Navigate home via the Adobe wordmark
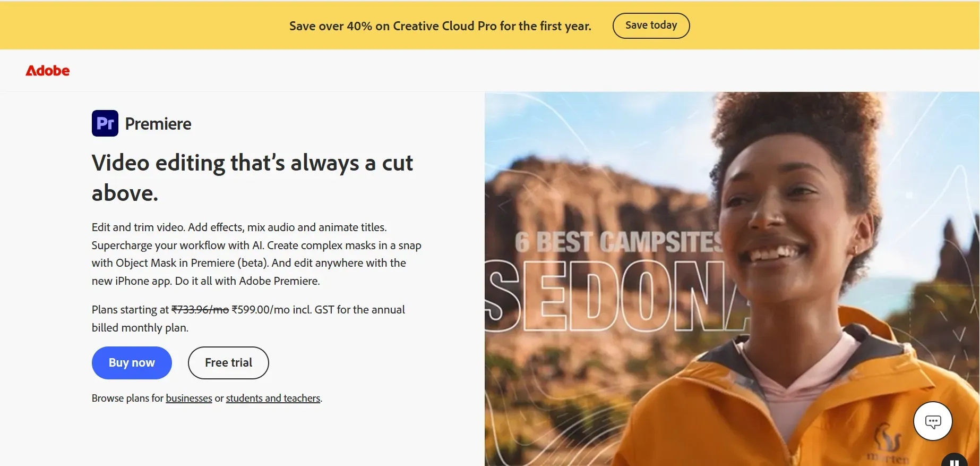 coord(47,70)
